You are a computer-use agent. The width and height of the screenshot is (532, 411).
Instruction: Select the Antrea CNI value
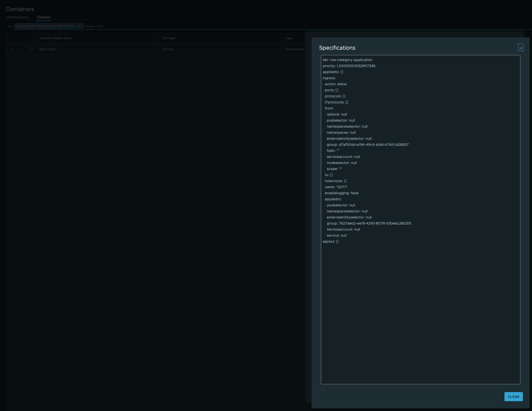[x=168, y=49]
